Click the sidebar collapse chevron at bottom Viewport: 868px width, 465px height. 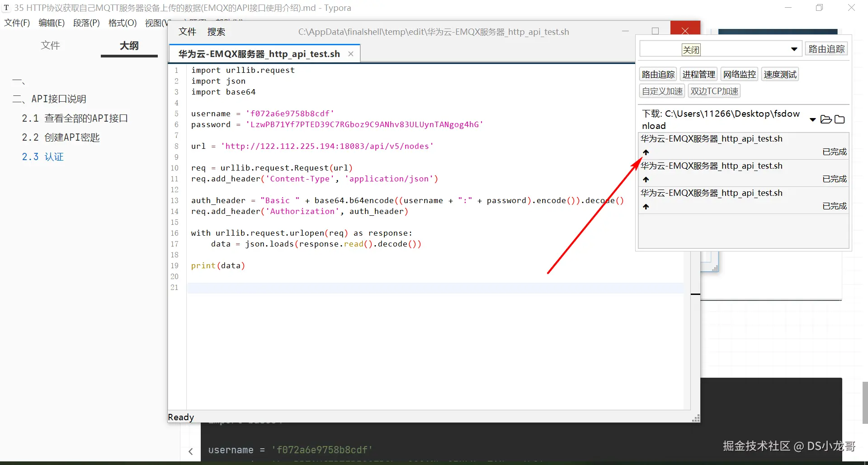pos(191,451)
